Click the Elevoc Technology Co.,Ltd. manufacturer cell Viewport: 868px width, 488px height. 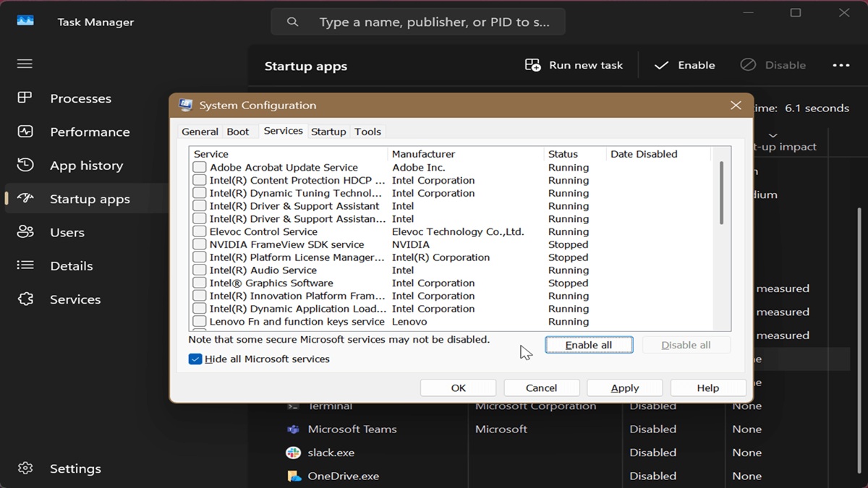point(458,231)
